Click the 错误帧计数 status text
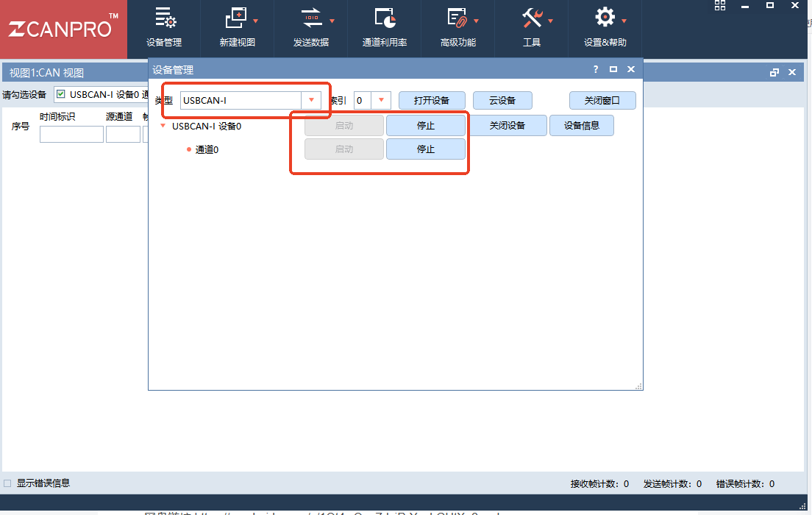This screenshot has height=515, width=812. [x=746, y=484]
